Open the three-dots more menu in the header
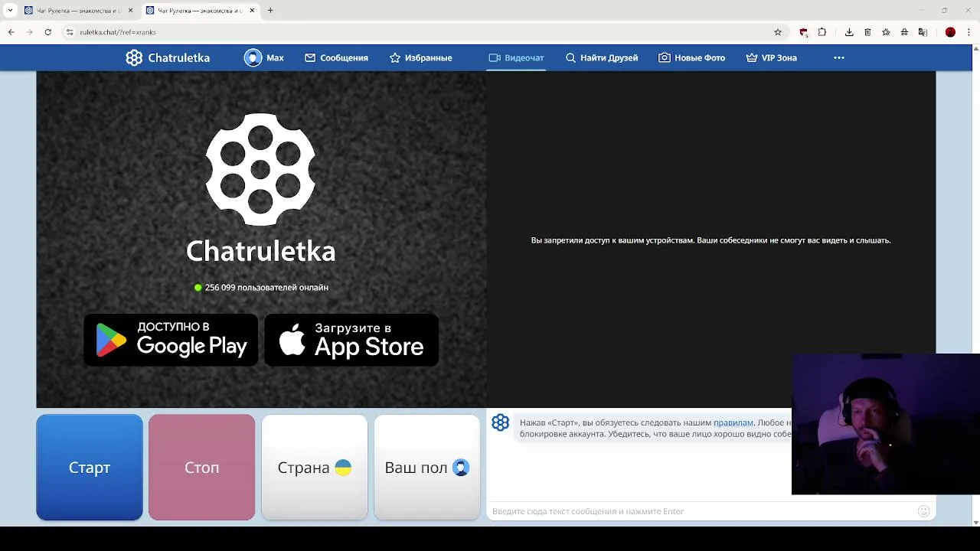The width and height of the screenshot is (980, 551). (x=839, y=58)
